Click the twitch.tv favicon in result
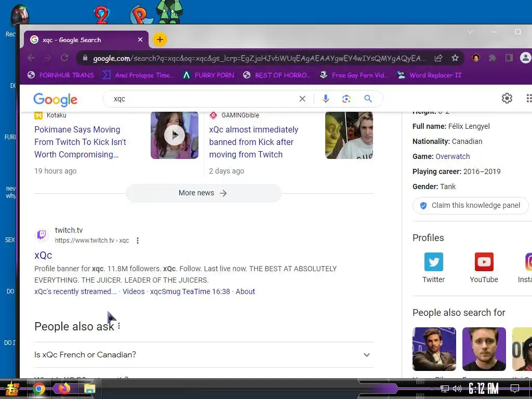532x399 pixels. tap(42, 235)
